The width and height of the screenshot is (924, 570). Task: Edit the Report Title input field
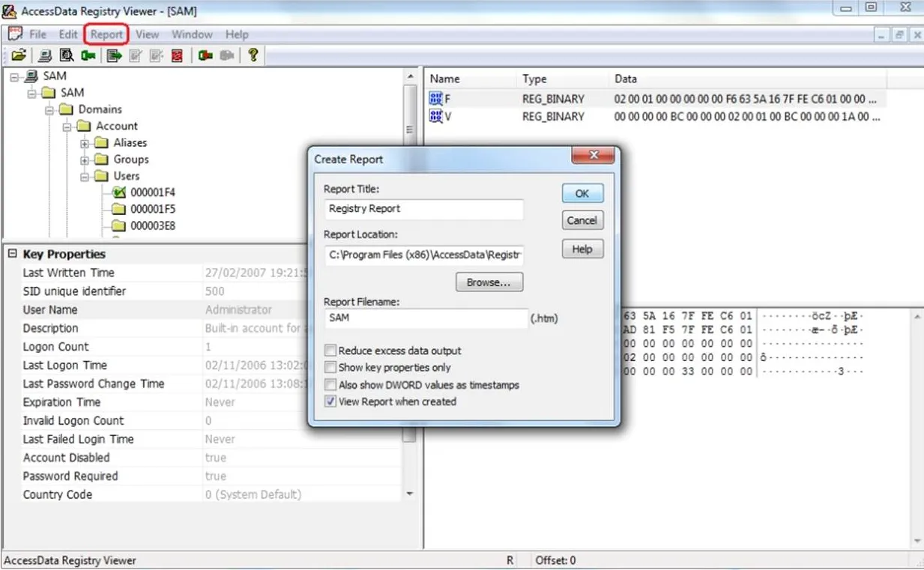[x=423, y=210]
